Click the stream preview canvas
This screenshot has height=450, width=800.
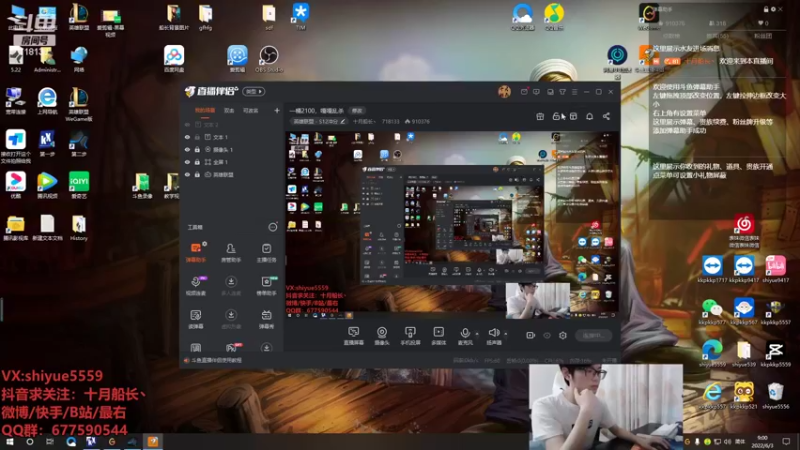click(452, 225)
